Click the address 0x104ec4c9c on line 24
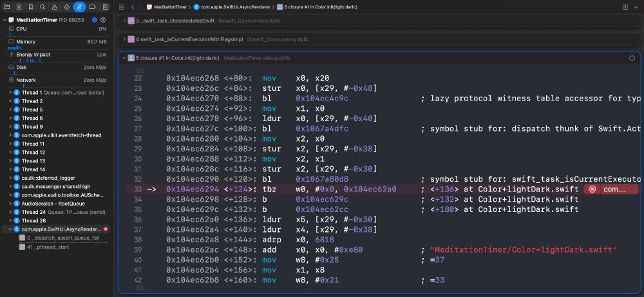Viewport: 644px width, 297px height. (x=322, y=99)
